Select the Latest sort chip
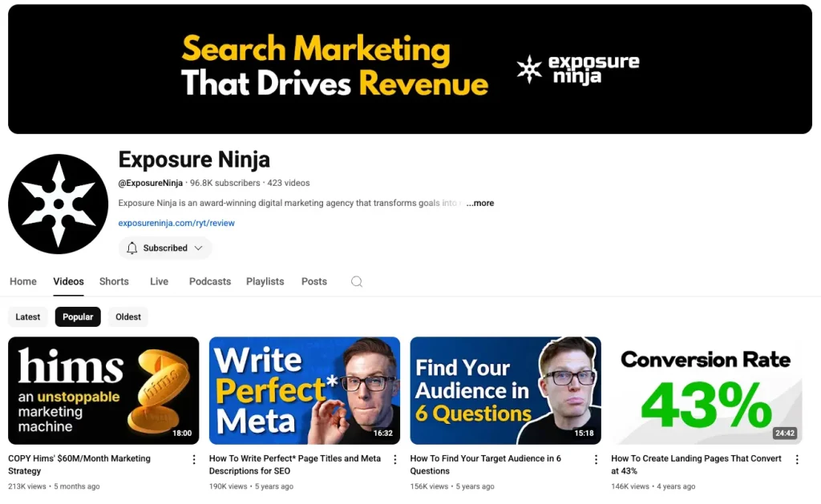This screenshot has height=504, width=821. coord(28,317)
